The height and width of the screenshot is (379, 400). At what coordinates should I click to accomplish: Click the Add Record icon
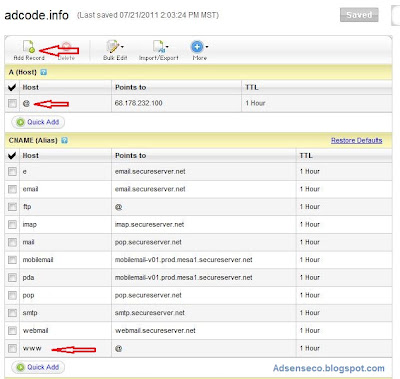[x=29, y=47]
